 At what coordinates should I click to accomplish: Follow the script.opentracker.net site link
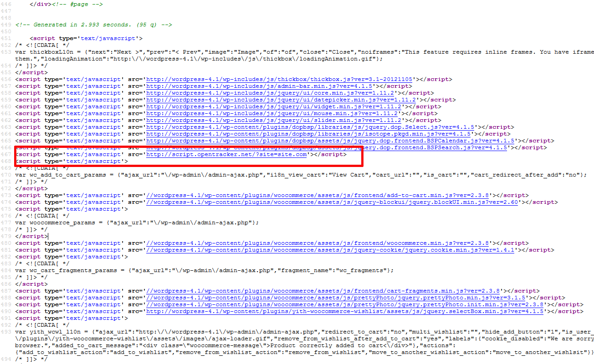tap(226, 154)
